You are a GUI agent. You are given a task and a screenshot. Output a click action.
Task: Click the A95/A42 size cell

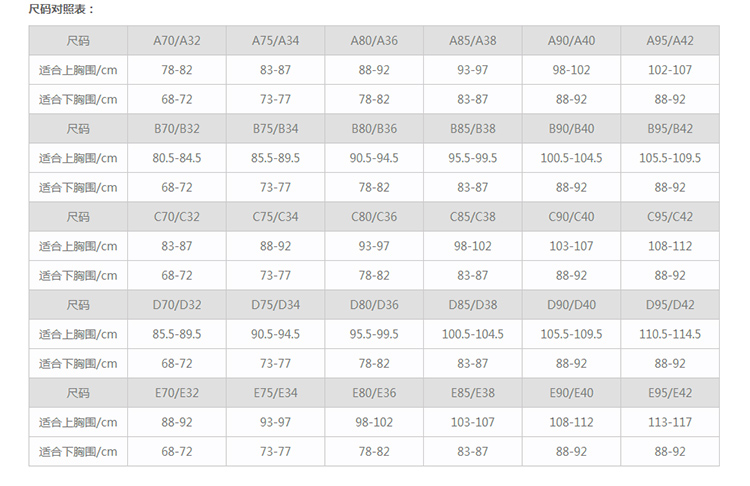[x=670, y=41]
